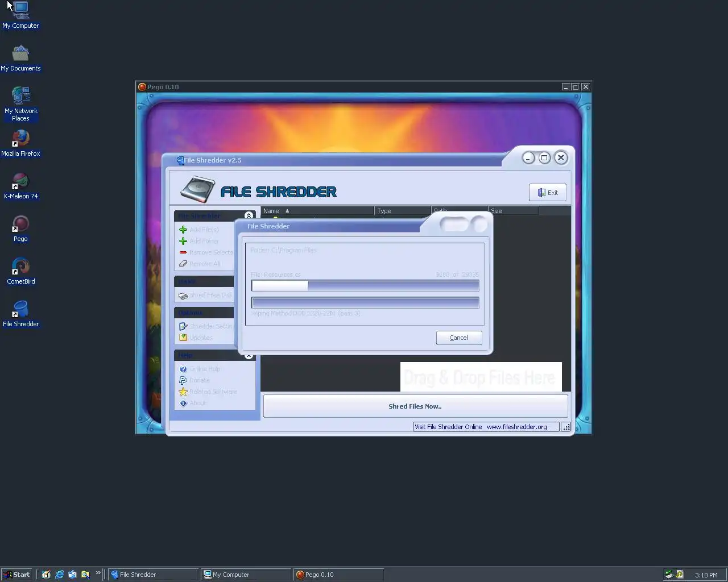Click the Shred Free Disk drive icon
The width and height of the screenshot is (728, 582).
[x=183, y=296]
